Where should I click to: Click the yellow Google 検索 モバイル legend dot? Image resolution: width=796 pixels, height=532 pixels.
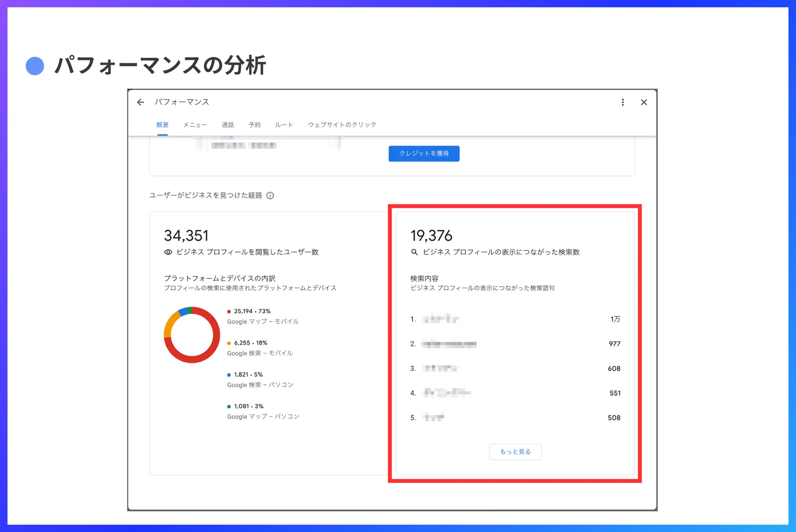click(229, 342)
